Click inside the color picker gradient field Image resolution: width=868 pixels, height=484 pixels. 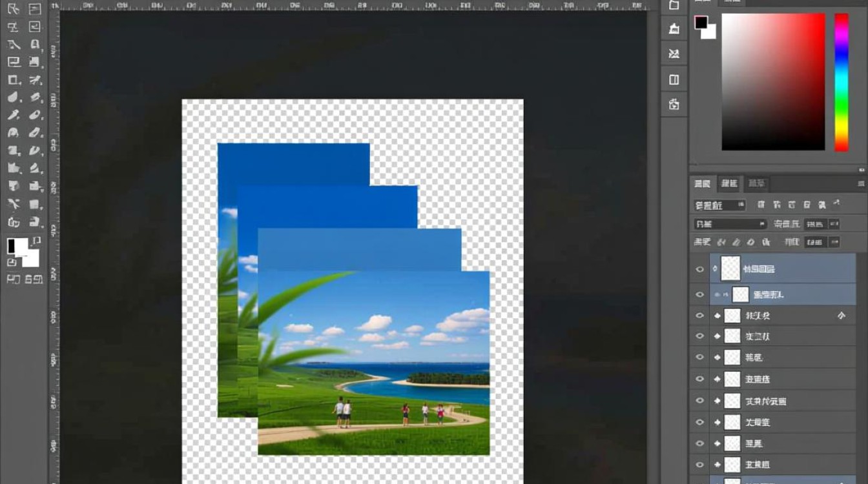[x=773, y=82]
